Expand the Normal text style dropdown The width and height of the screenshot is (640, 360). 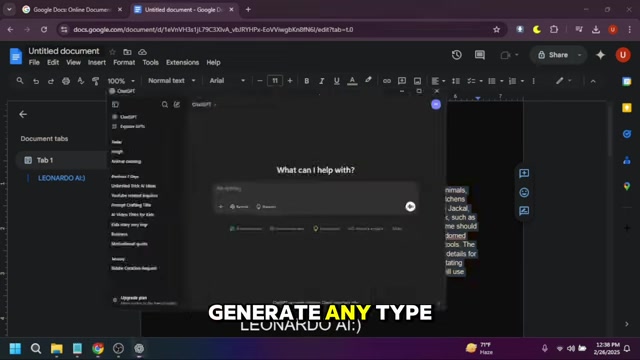(x=172, y=81)
